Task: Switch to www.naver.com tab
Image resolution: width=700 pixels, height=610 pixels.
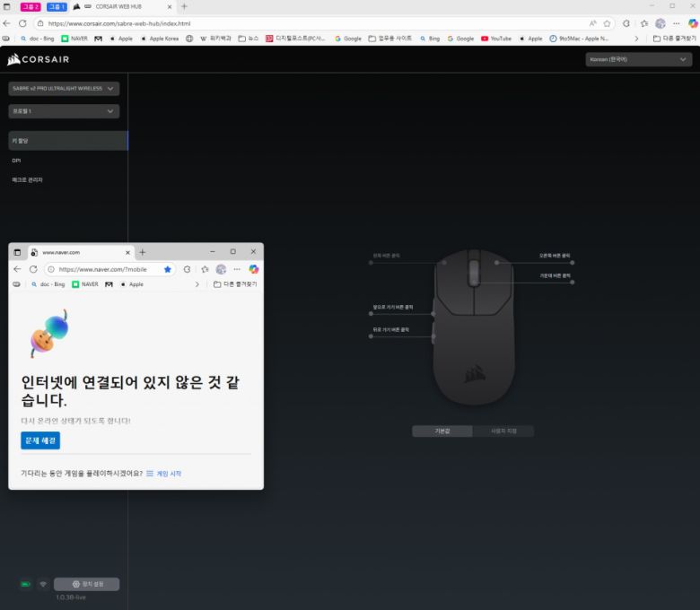Action: (81, 252)
